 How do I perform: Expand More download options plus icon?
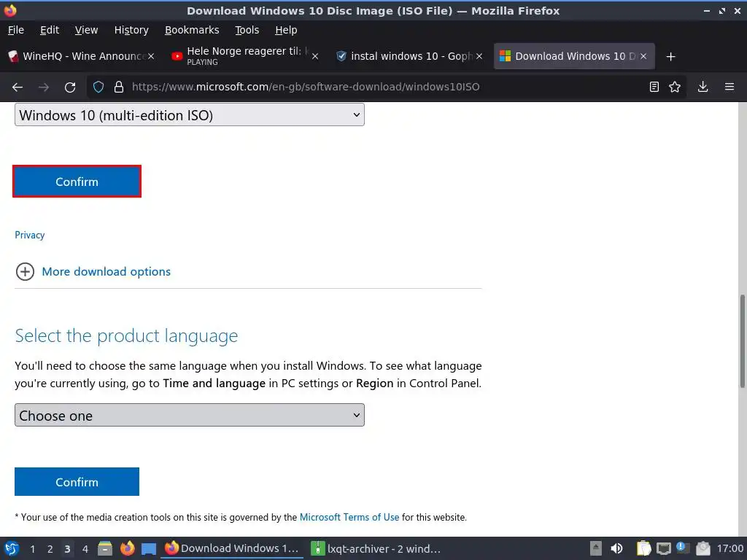click(x=25, y=271)
